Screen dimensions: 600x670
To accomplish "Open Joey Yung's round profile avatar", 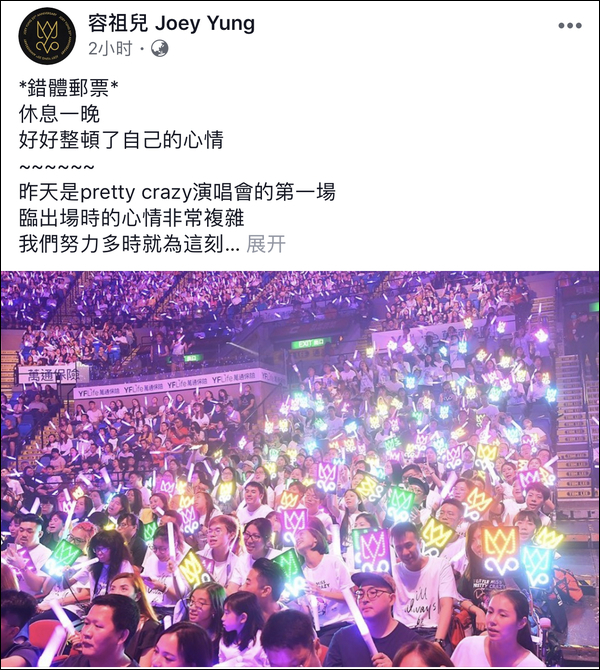I will pyautogui.click(x=47, y=36).
